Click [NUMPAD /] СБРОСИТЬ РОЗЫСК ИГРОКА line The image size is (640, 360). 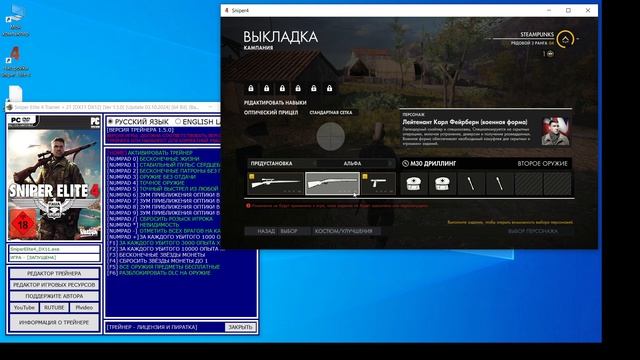[x=160, y=219]
